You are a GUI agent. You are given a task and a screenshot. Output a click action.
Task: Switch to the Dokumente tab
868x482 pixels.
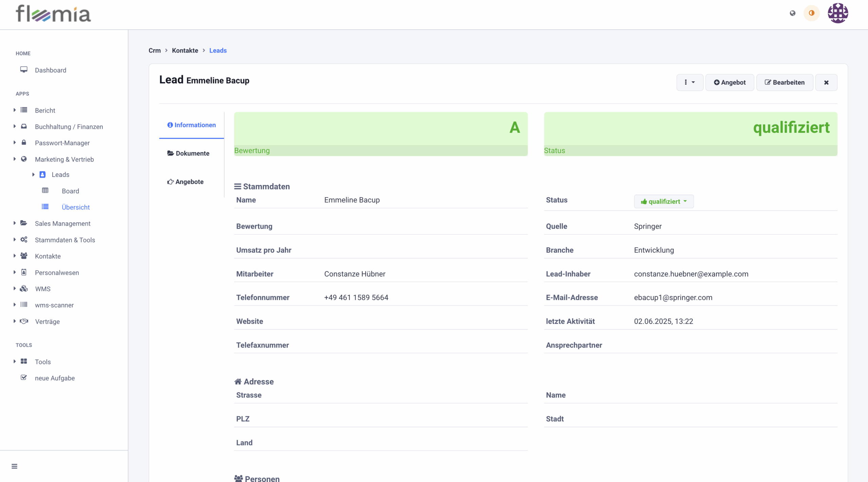pyautogui.click(x=189, y=153)
